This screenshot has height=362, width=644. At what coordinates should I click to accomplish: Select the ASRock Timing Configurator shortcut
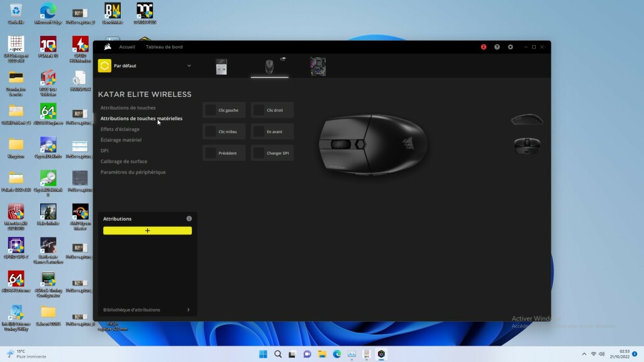click(48, 284)
